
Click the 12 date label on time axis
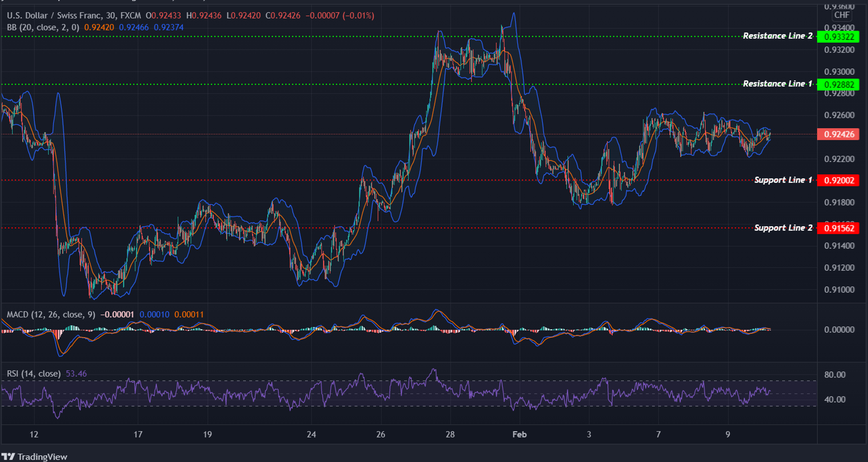pyautogui.click(x=34, y=435)
